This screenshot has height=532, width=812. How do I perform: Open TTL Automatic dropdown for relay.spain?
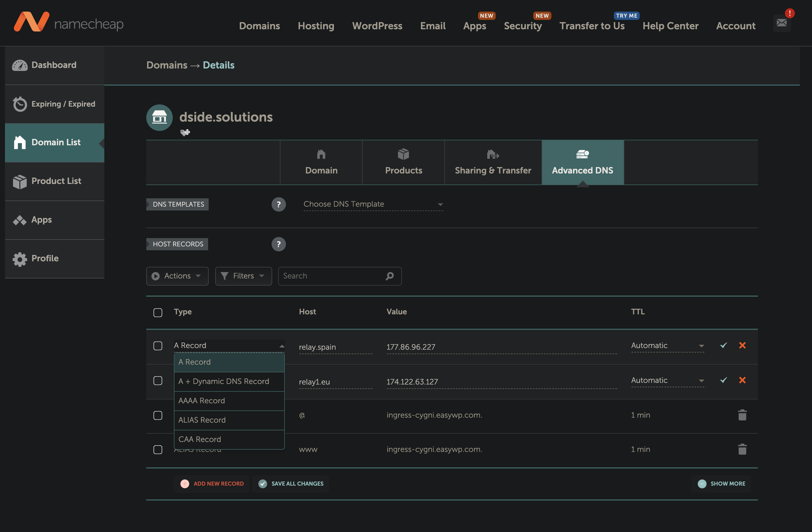tap(667, 346)
